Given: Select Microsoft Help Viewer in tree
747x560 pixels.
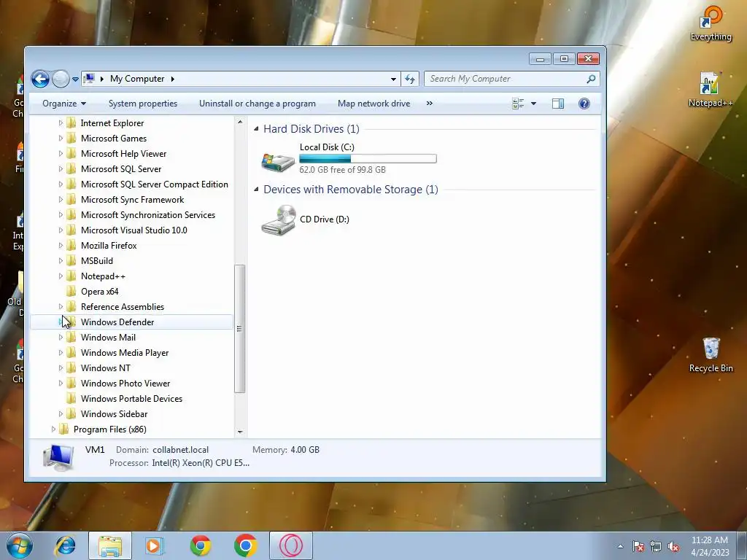Looking at the screenshot, I should point(123,153).
